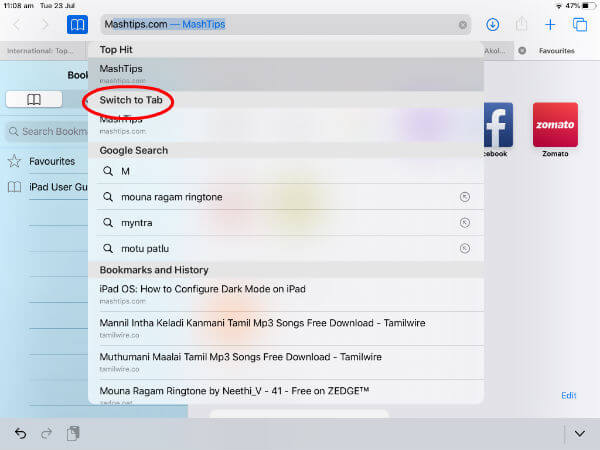
Task: Fill search with motu patlu arrow
Action: (x=465, y=248)
